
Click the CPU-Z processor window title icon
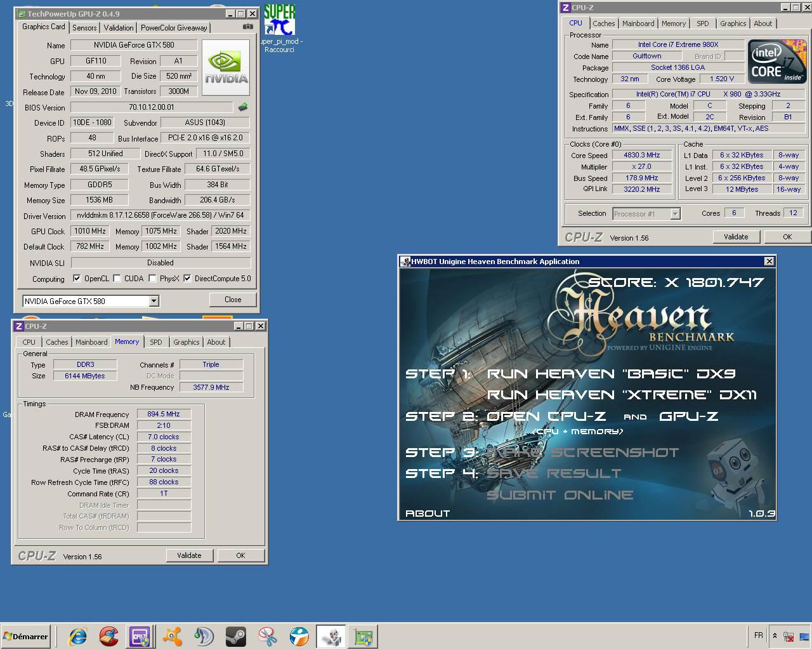click(566, 8)
